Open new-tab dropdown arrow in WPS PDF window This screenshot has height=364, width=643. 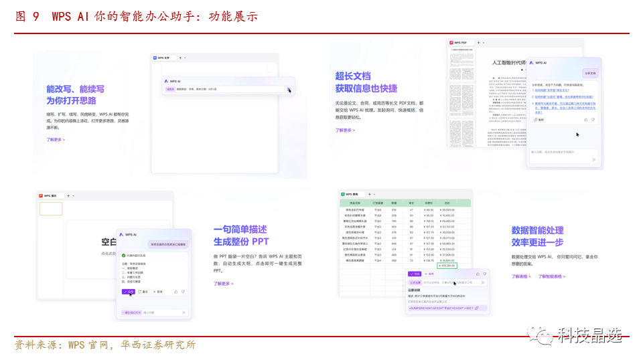[x=484, y=43]
